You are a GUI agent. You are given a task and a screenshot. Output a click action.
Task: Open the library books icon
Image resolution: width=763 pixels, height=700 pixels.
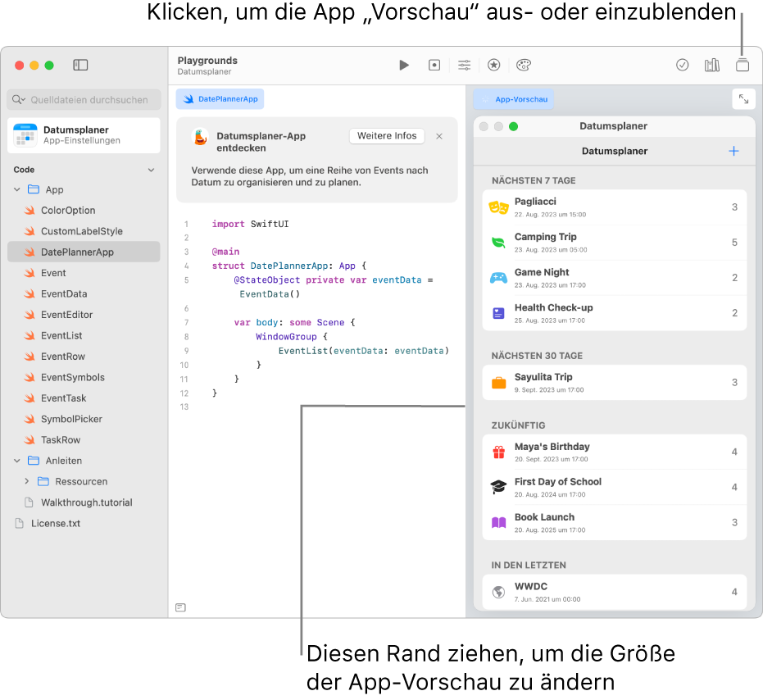[712, 65]
